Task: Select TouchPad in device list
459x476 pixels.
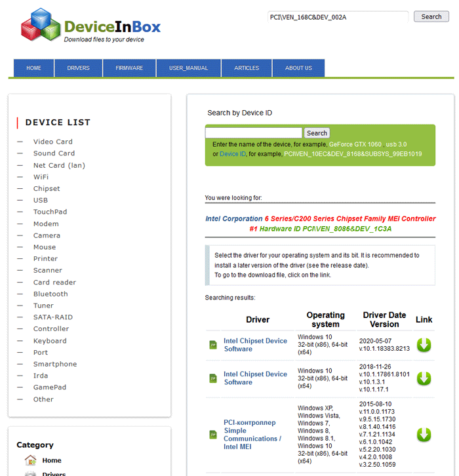Action: pyautogui.click(x=50, y=212)
